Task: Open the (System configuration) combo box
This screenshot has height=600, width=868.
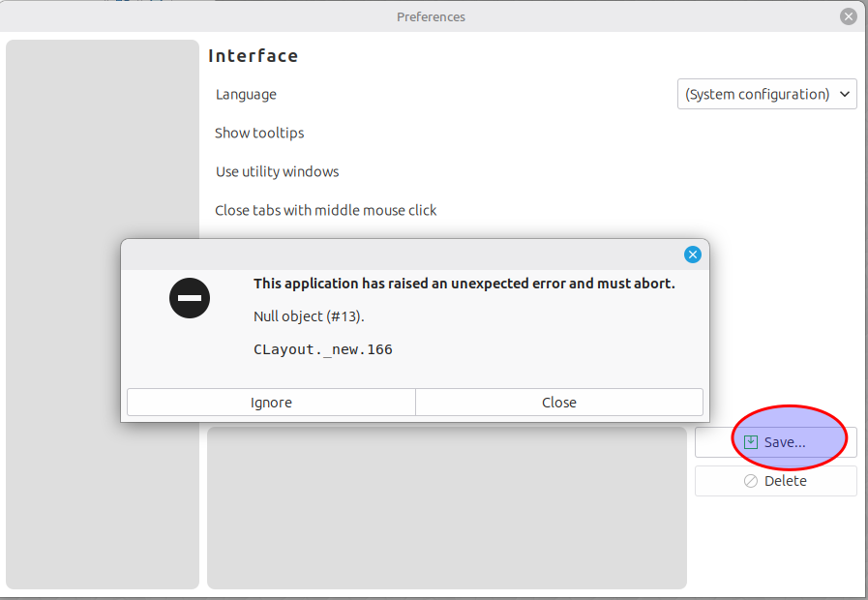Action: tap(758, 94)
